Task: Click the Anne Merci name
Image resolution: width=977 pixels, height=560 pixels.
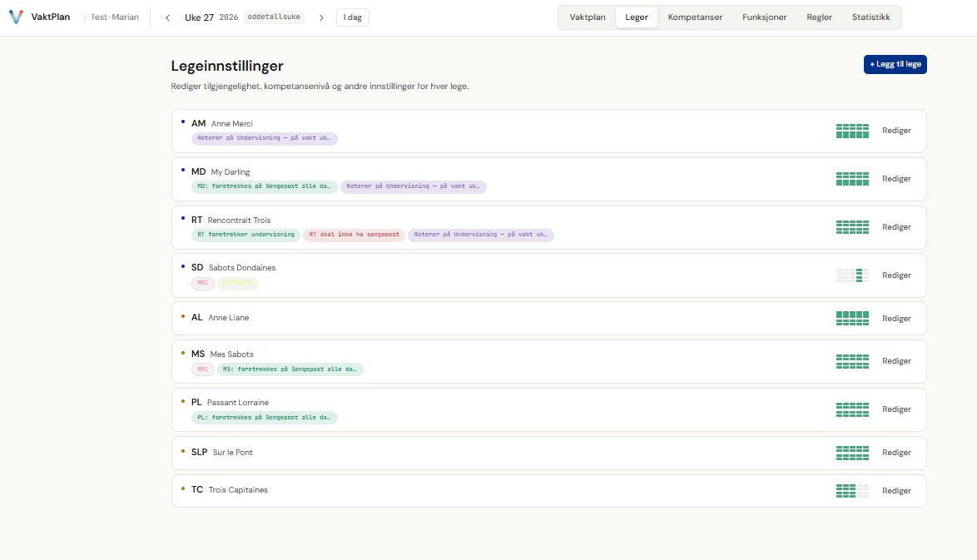Action: 232,124
